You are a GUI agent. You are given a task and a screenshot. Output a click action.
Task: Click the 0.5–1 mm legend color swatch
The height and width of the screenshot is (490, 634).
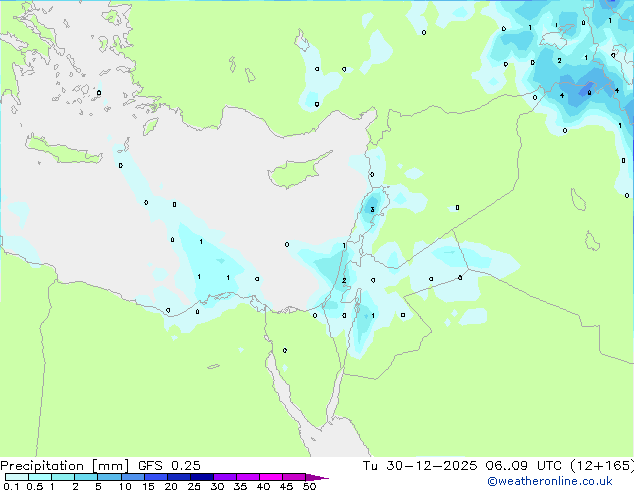coord(40,477)
